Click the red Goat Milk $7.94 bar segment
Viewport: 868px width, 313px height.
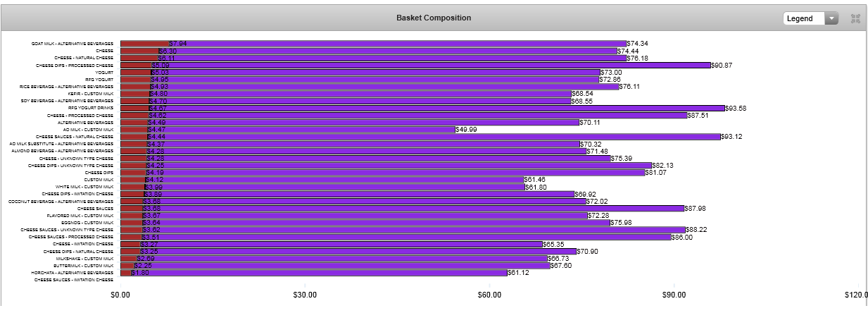coord(144,44)
